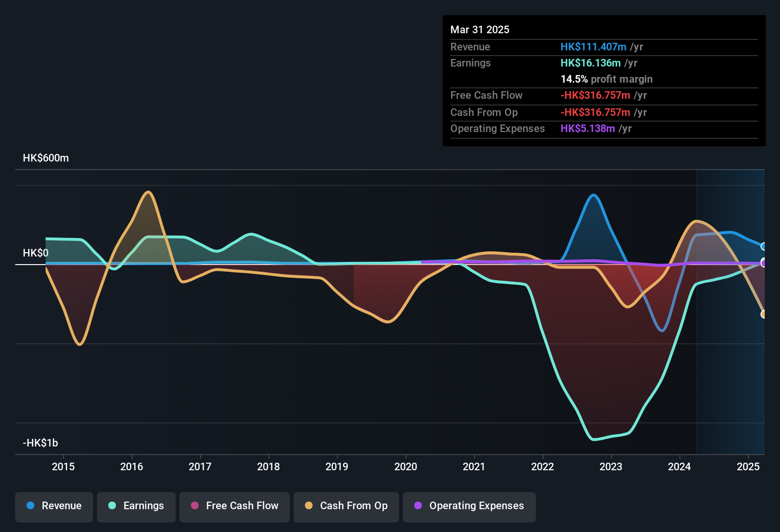
Task: Toggle the Cash From Op legend chip
Action: coord(346,506)
